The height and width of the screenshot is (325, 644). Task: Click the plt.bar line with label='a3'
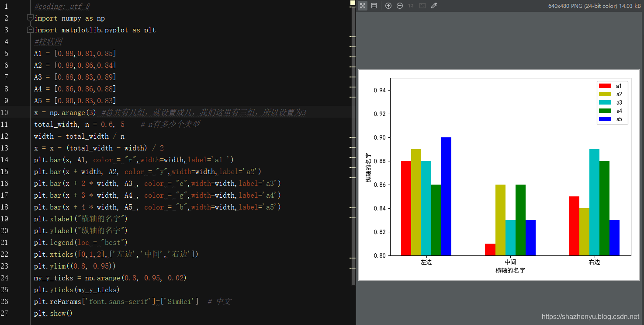158,183
